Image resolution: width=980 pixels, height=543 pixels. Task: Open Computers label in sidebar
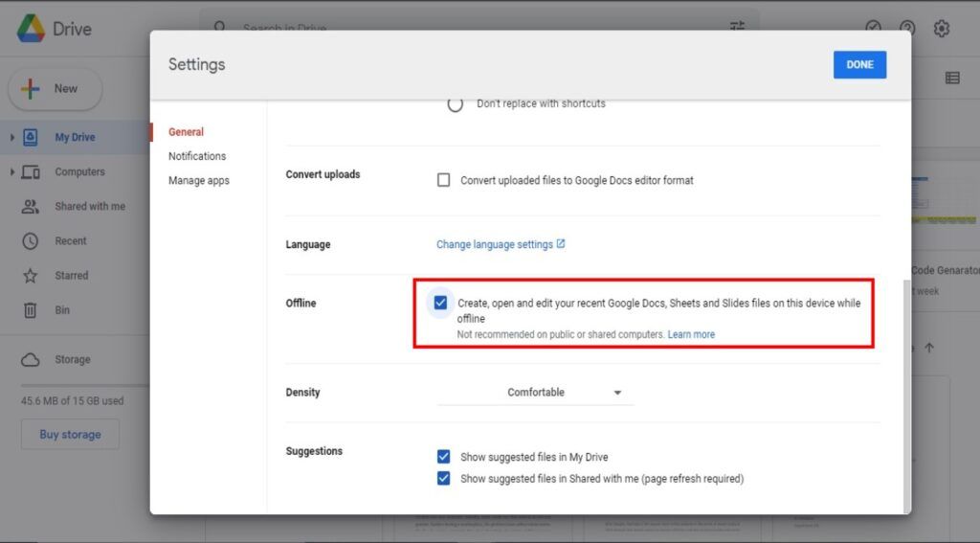[80, 171]
